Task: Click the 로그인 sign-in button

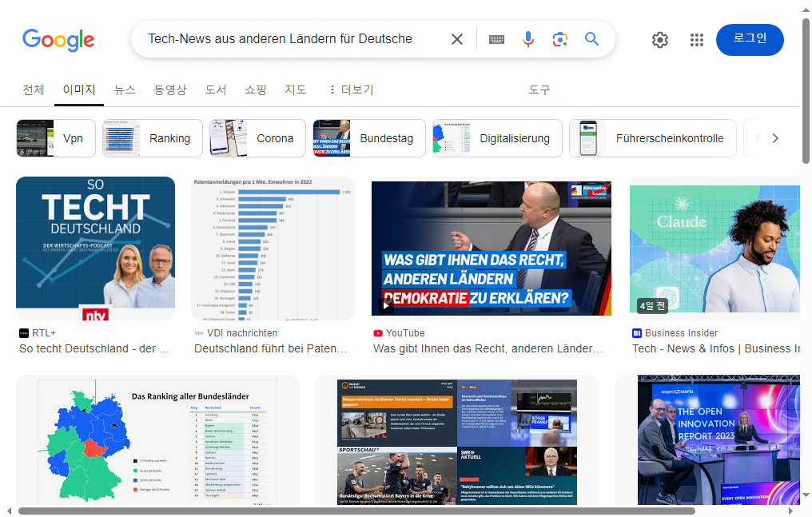Action: [750, 40]
